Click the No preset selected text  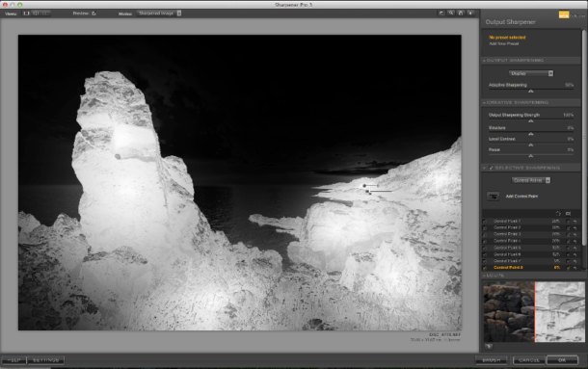[507, 38]
